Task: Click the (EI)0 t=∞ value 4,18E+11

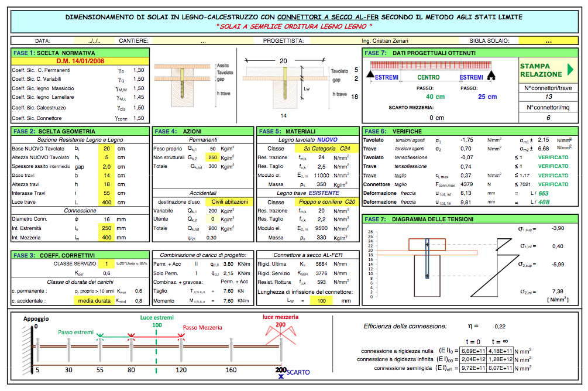Action: [500, 351]
